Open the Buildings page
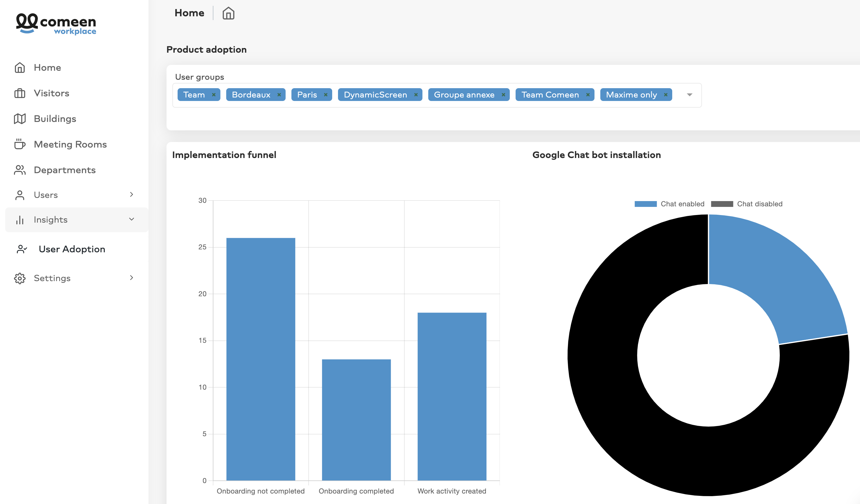860x504 pixels. 55,119
